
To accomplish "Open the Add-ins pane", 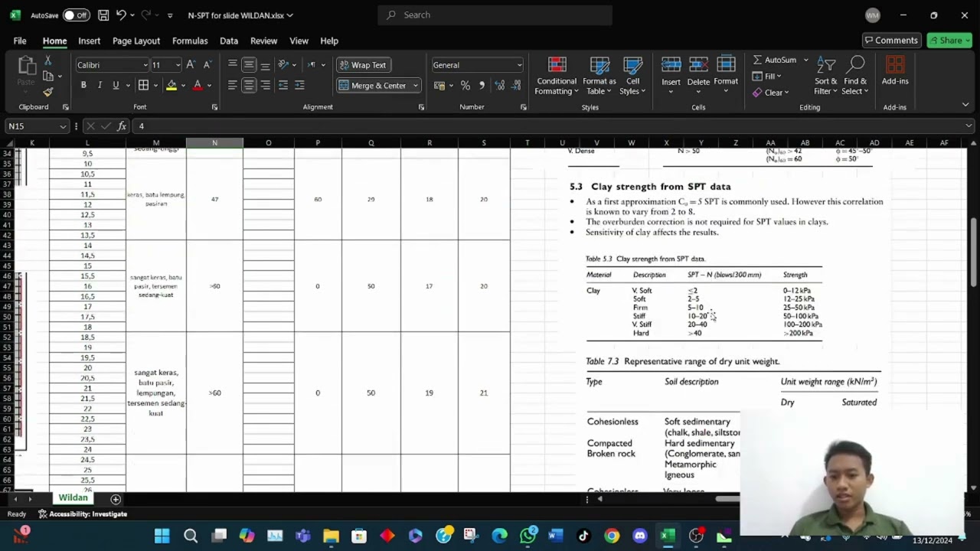I will click(895, 71).
